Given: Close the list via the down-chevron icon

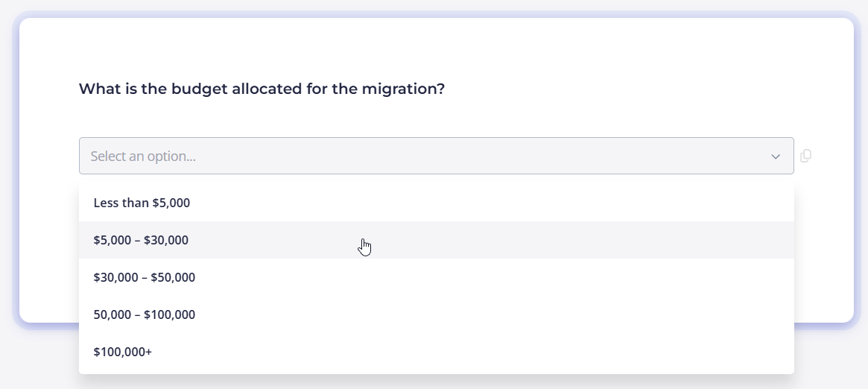Looking at the screenshot, I should [x=776, y=156].
